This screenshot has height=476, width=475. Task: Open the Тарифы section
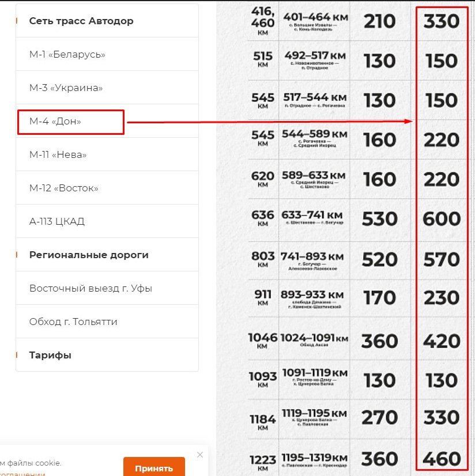pos(50,356)
